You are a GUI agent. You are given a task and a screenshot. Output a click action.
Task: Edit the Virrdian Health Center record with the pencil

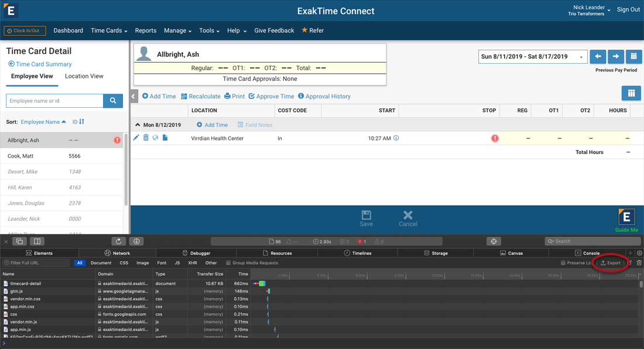point(136,138)
